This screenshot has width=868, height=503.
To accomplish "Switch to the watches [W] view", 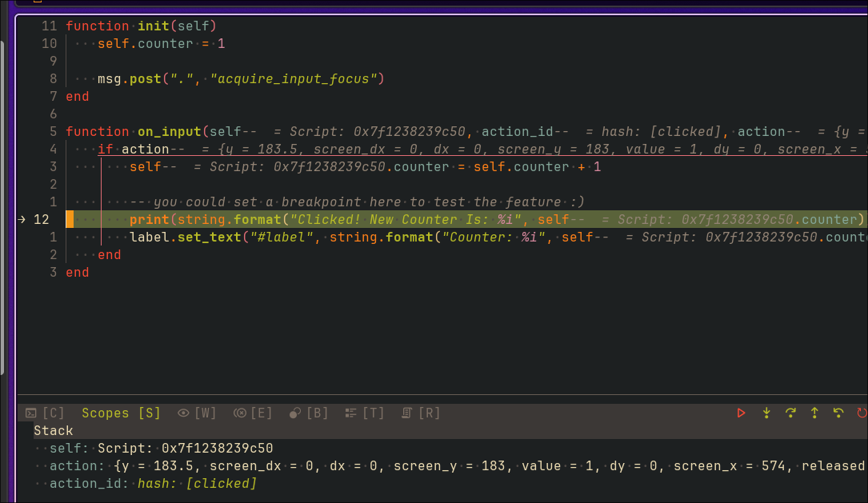I will coord(197,413).
